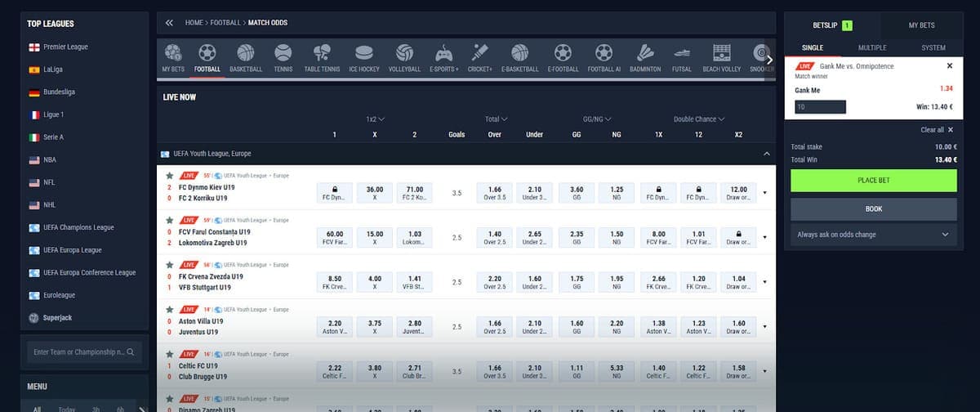Favorite FCV Farul Constanta U19 match star
This screenshot has height=412, width=980.
point(169,220)
